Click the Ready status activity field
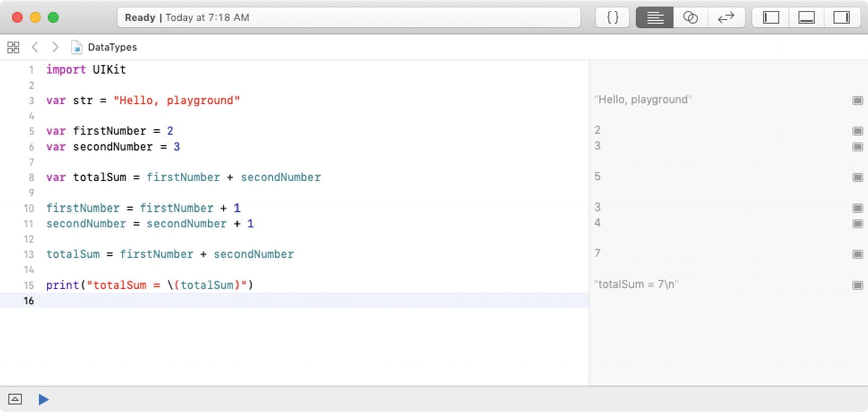This screenshot has width=868, height=412. coord(349,17)
